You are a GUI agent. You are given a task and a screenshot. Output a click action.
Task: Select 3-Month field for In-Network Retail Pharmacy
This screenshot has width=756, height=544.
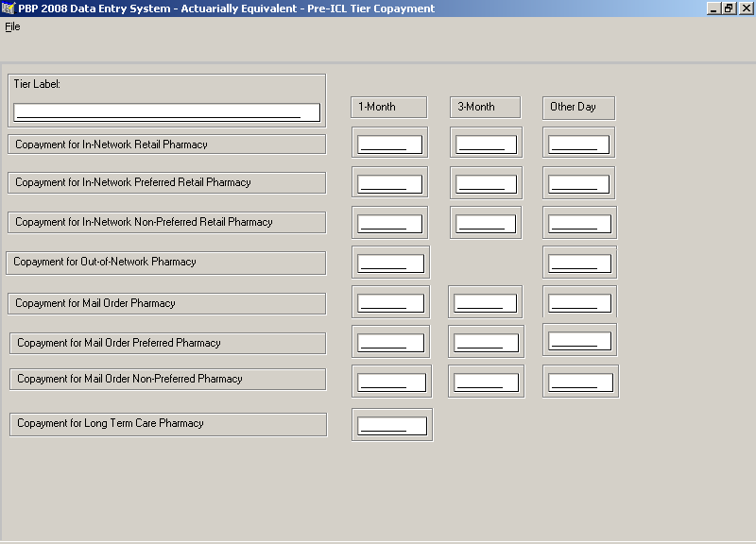(x=487, y=144)
